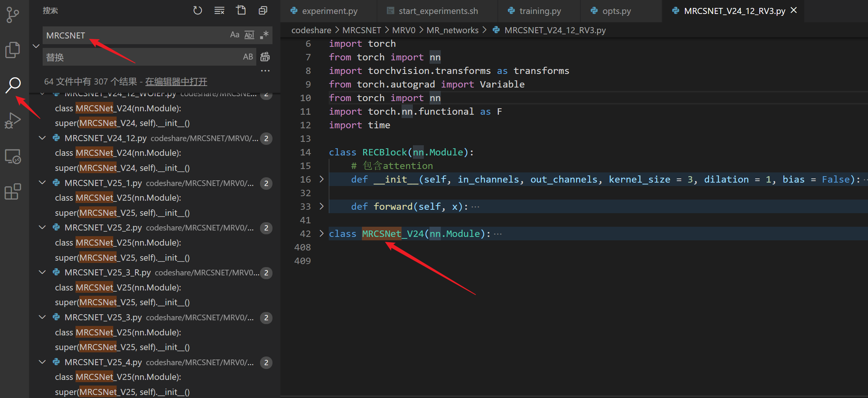Screen dimensions: 868x398
Task: Switch to training.py tab
Action: tap(539, 11)
